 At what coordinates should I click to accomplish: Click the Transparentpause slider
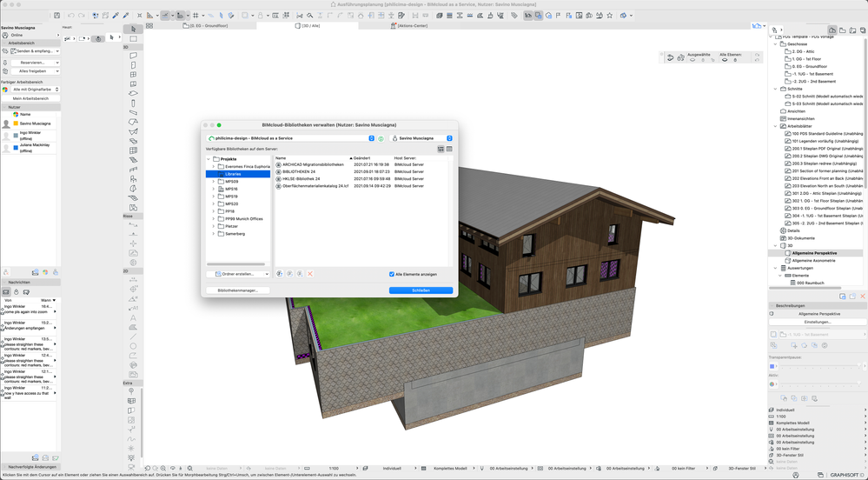tap(820, 366)
